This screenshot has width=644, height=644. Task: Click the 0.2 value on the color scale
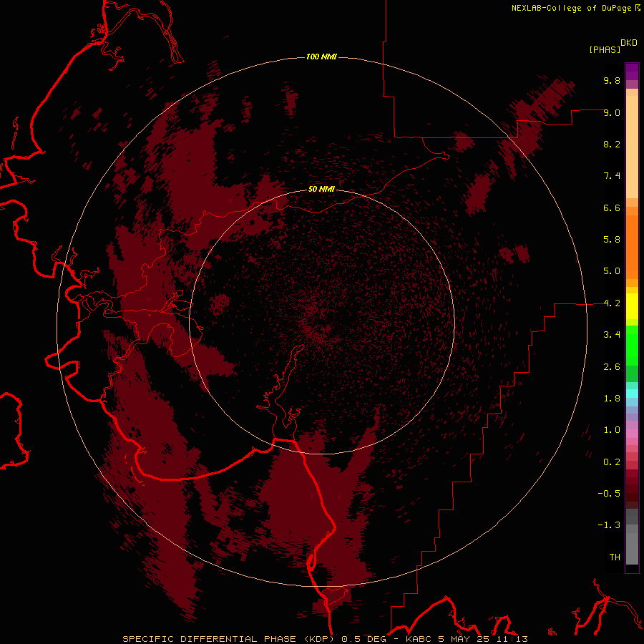612,462
